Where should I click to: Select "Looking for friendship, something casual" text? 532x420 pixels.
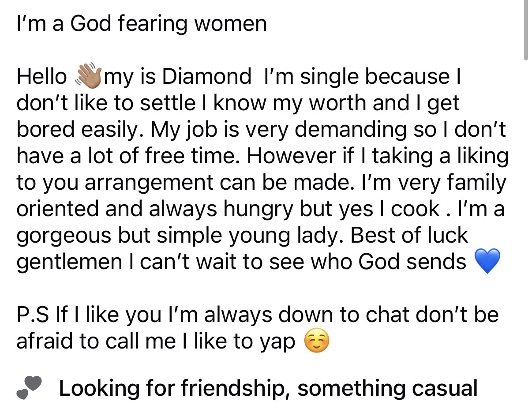[268, 389]
